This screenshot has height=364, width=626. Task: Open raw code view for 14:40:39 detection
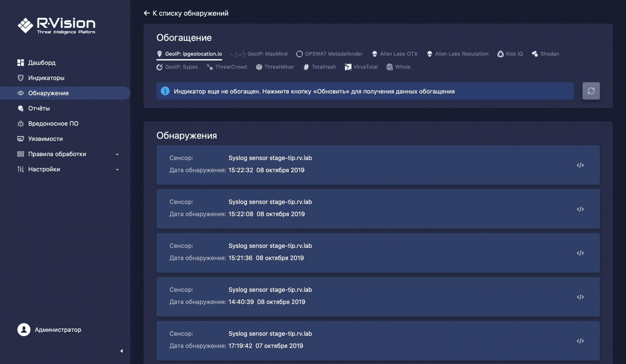[x=580, y=297]
